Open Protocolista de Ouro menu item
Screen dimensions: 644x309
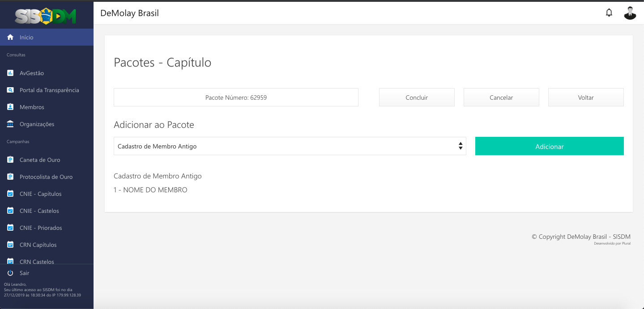click(x=46, y=177)
